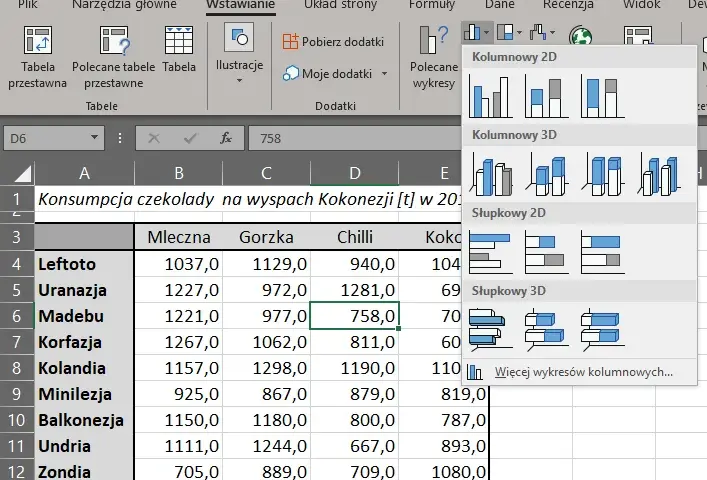Click the Chilli column heading cell

[355, 237]
